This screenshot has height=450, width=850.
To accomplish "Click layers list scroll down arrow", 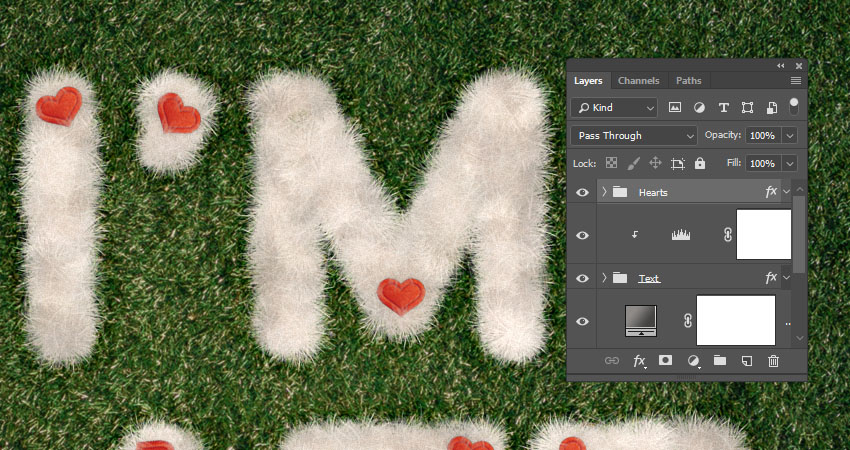I will point(799,338).
